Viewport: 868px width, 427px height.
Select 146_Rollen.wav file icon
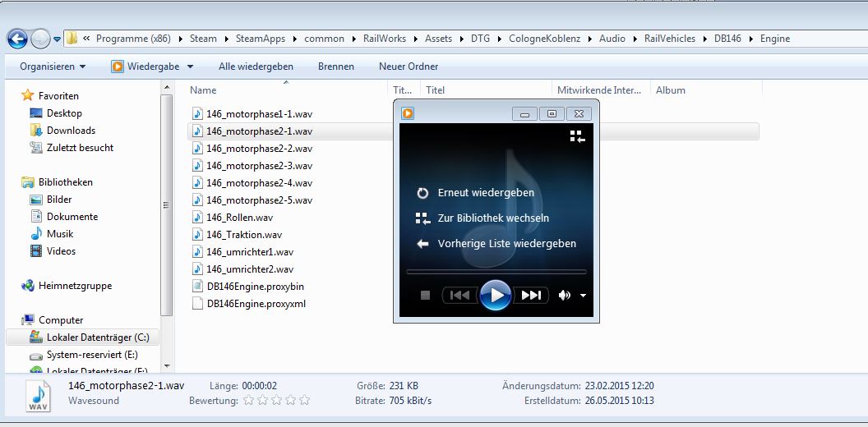click(197, 218)
